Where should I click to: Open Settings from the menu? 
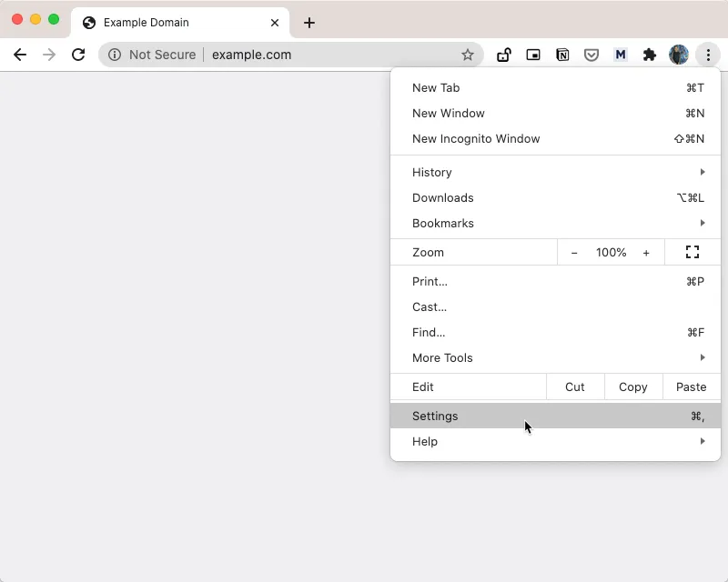435,416
